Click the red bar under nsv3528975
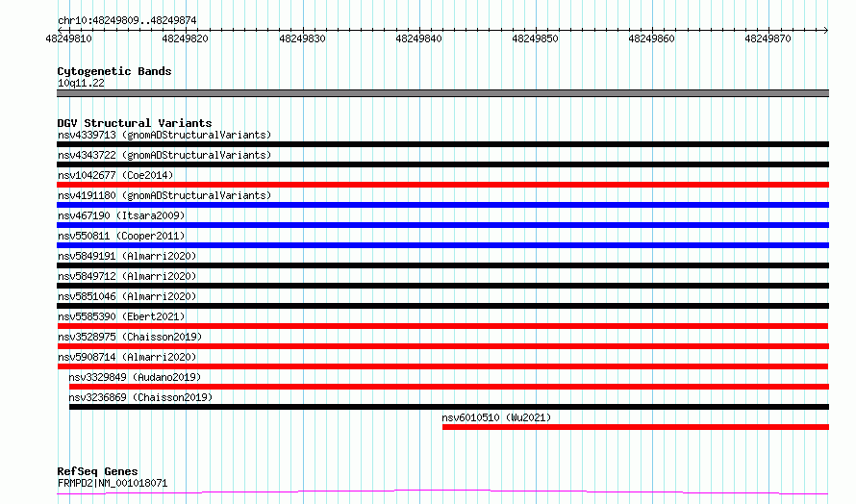 [x=442, y=346]
